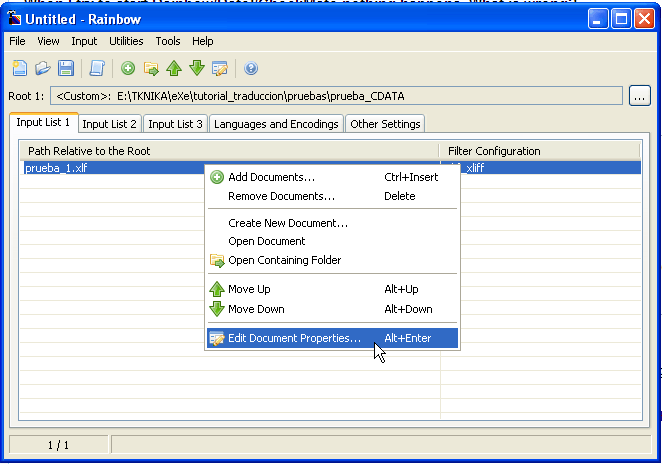Click the New Project toolbar icon

pyautogui.click(x=19, y=68)
